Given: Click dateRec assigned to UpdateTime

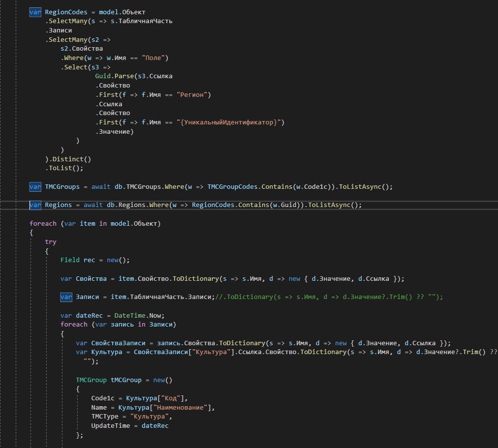Looking at the screenshot, I should pos(155,426).
